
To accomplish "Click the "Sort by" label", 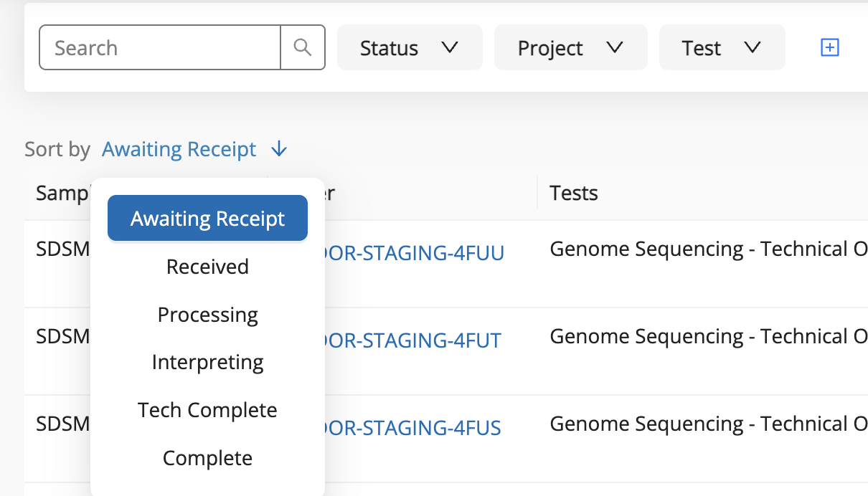I will 57,149.
